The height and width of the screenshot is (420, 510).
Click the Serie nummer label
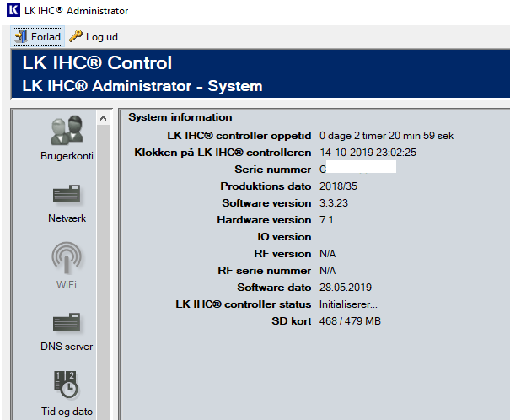[x=272, y=170]
